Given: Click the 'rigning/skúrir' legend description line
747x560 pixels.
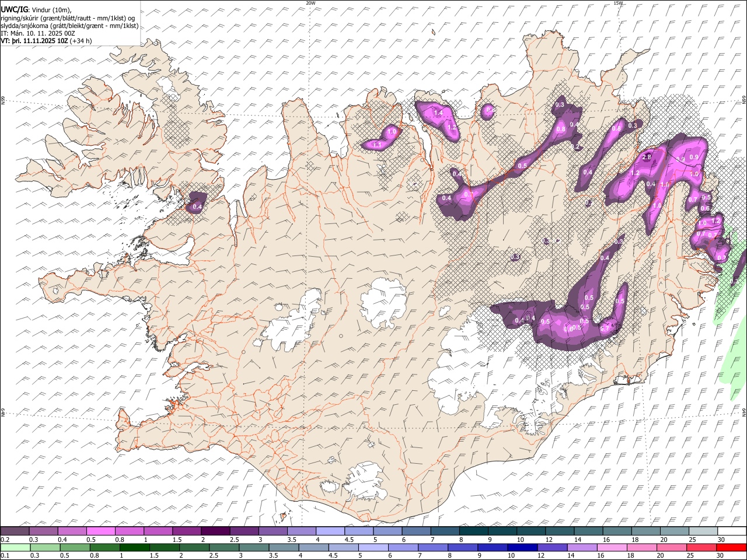Looking at the screenshot, I should click(69, 17).
